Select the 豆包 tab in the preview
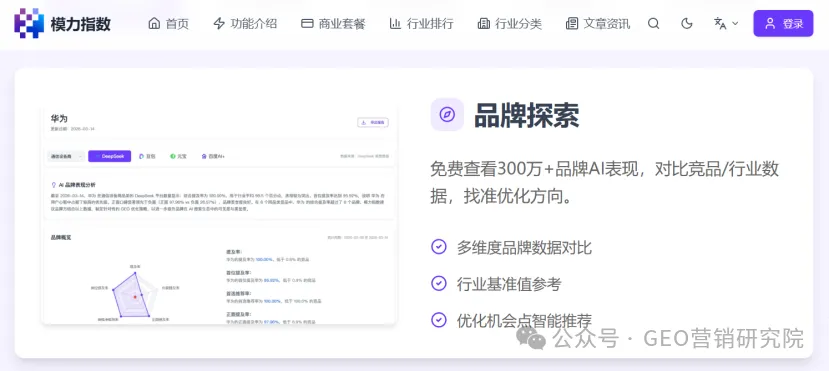The width and height of the screenshot is (830, 371). [x=147, y=156]
